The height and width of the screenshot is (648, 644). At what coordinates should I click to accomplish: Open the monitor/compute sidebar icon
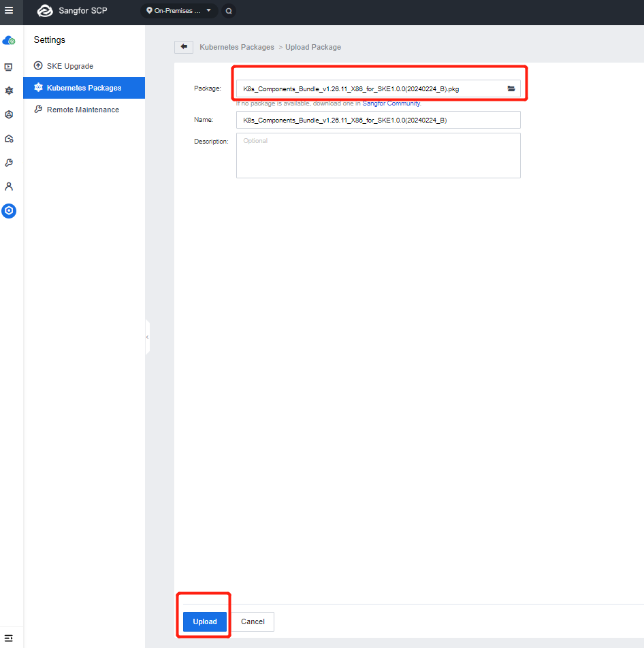(x=9, y=67)
